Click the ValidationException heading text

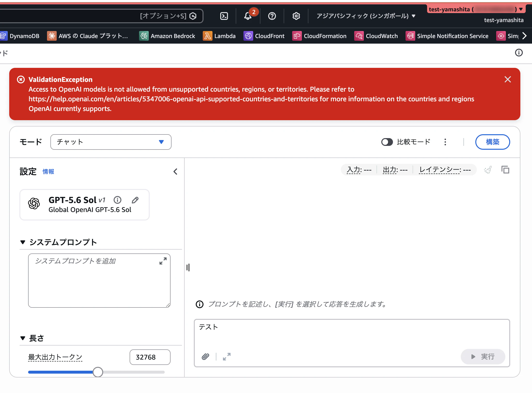coord(61,79)
